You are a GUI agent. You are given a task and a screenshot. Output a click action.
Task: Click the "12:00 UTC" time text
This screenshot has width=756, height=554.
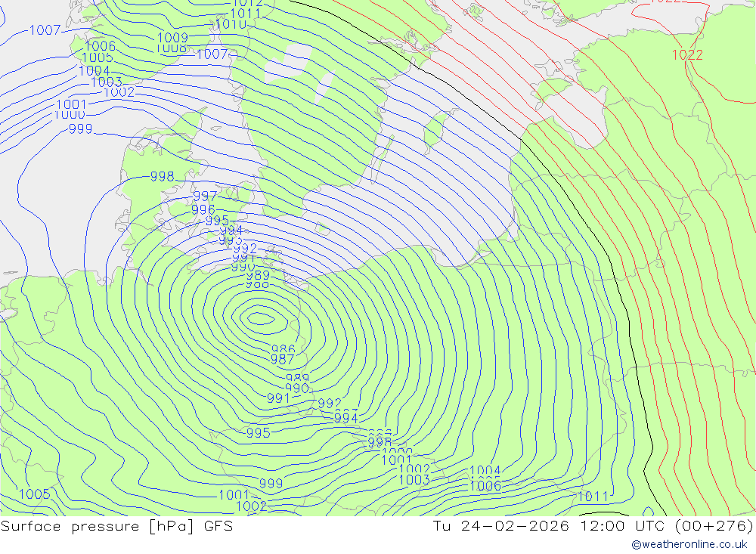tap(621, 525)
